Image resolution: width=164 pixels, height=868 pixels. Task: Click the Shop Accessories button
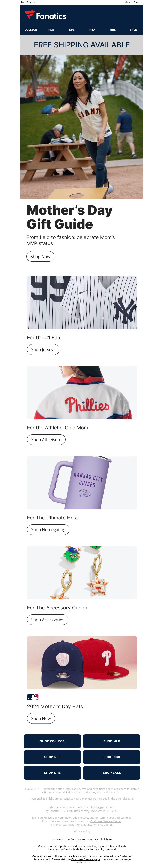(47, 619)
